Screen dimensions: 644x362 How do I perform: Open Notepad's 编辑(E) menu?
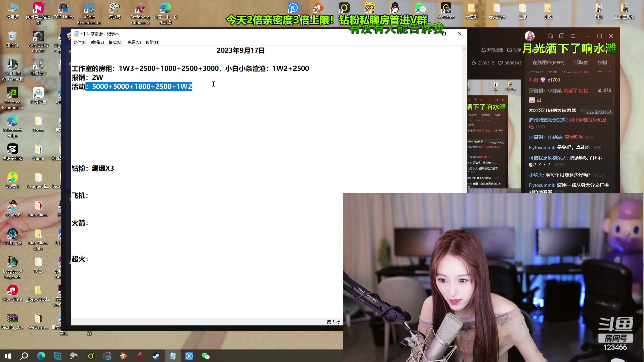(x=97, y=42)
